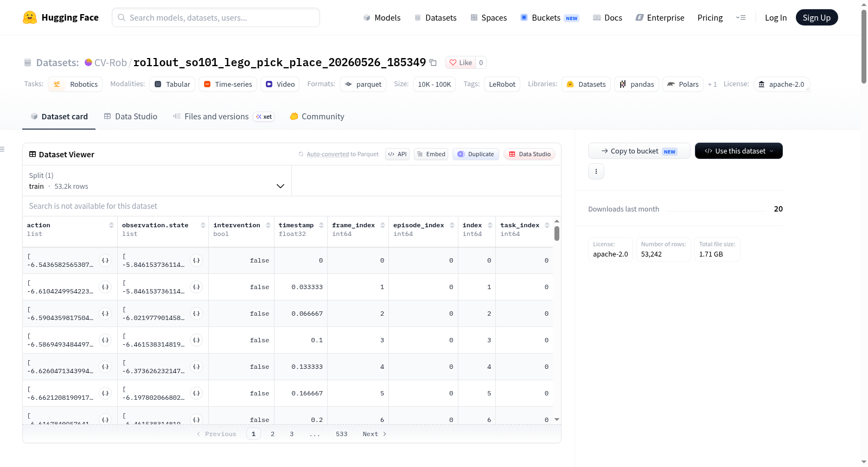Go to Spaces in the navigation
868x467 pixels.
pos(488,17)
